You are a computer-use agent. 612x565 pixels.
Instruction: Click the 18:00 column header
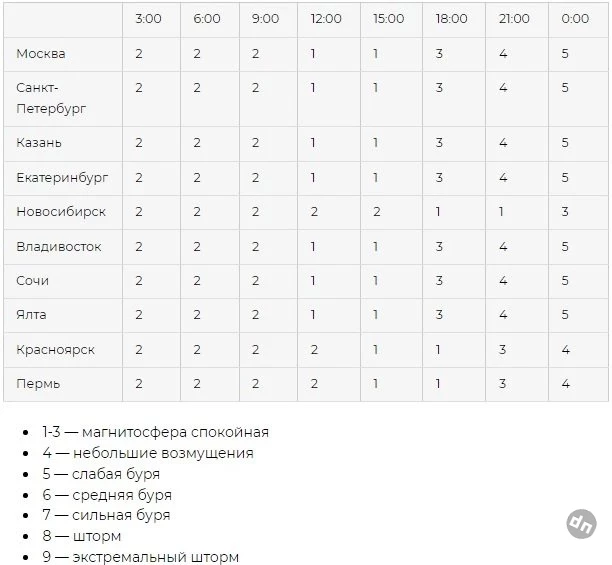point(452,19)
